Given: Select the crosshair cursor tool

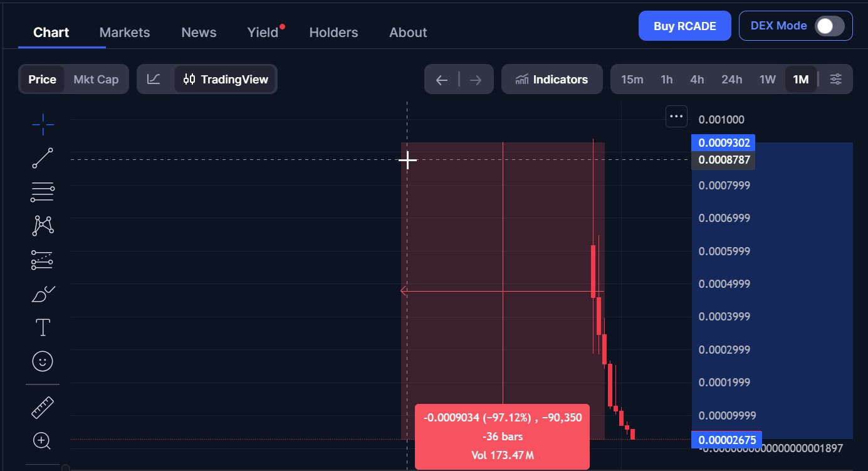Looking at the screenshot, I should 43,125.
